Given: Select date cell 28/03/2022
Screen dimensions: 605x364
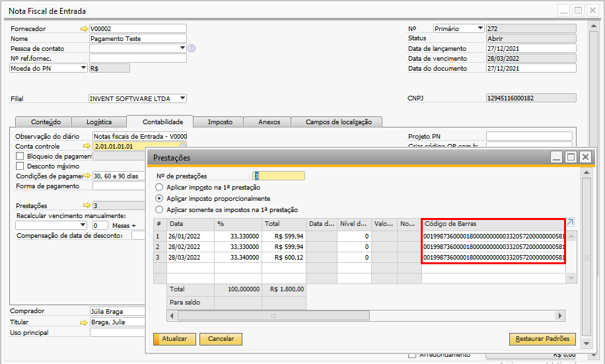Looking at the screenshot, I should tap(190, 257).
